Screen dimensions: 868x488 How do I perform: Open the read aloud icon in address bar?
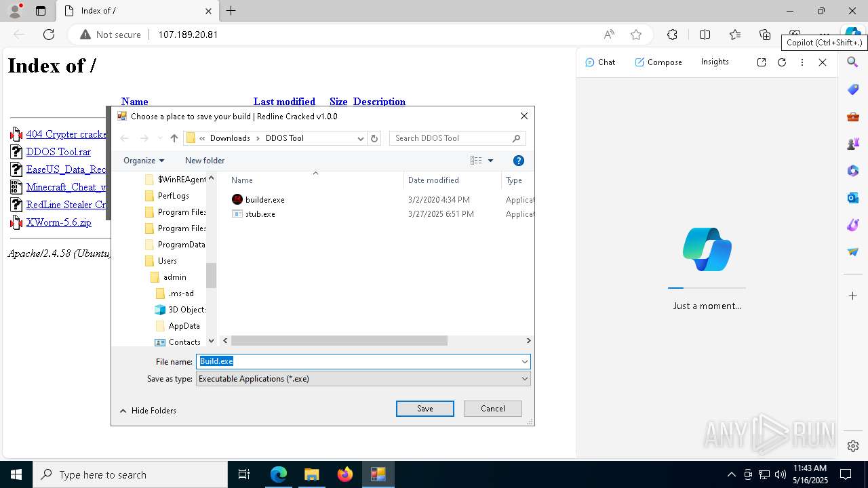tap(609, 35)
